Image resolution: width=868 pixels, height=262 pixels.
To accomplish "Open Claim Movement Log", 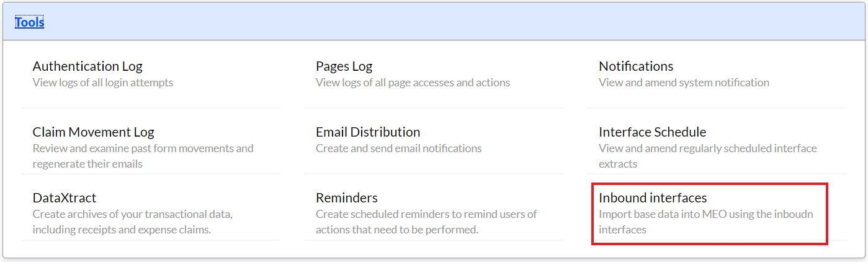I will [93, 132].
